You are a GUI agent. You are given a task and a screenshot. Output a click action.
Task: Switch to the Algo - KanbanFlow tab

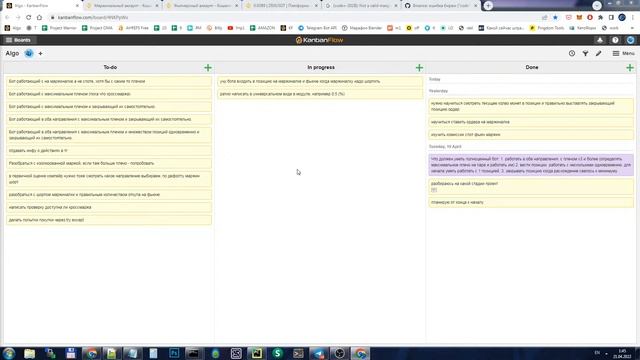[42, 6]
